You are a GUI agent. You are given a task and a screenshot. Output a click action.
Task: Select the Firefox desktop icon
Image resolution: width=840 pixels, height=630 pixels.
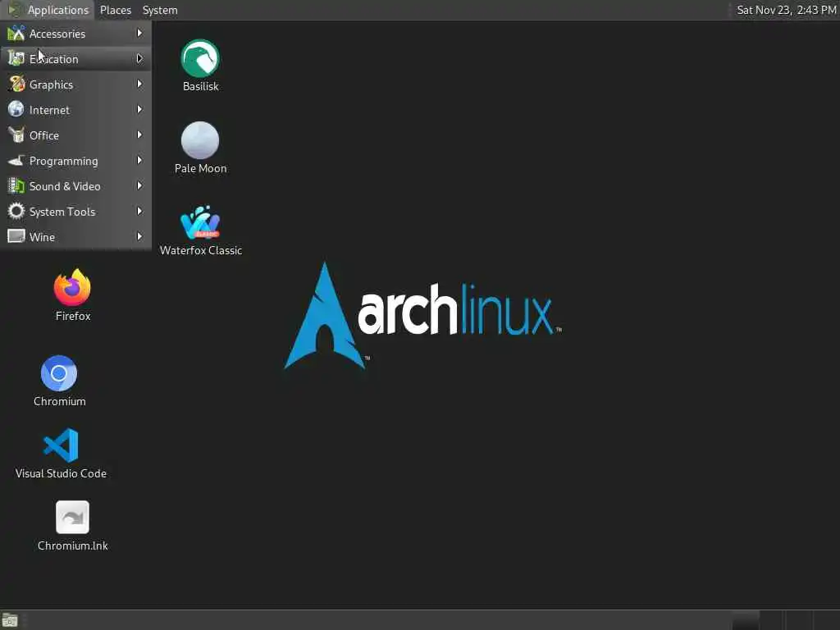click(x=72, y=287)
